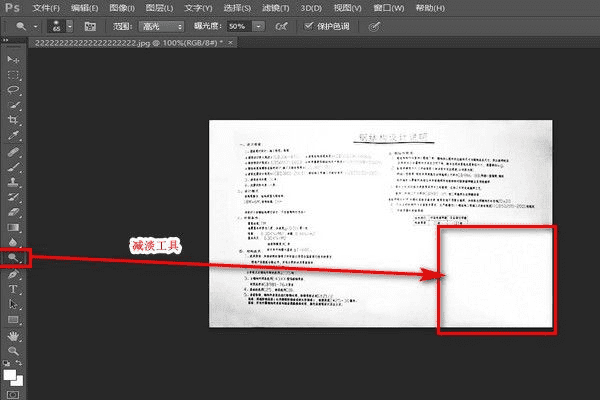The image size is (600, 400).
Task: Select the Lasso tool
Action: [13, 90]
